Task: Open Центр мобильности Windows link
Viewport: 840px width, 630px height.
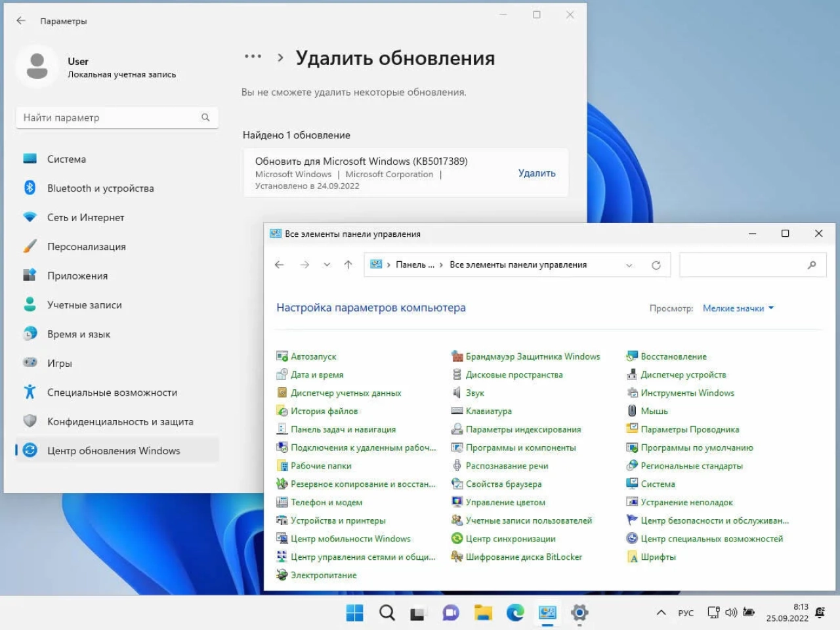Action: [x=350, y=539]
